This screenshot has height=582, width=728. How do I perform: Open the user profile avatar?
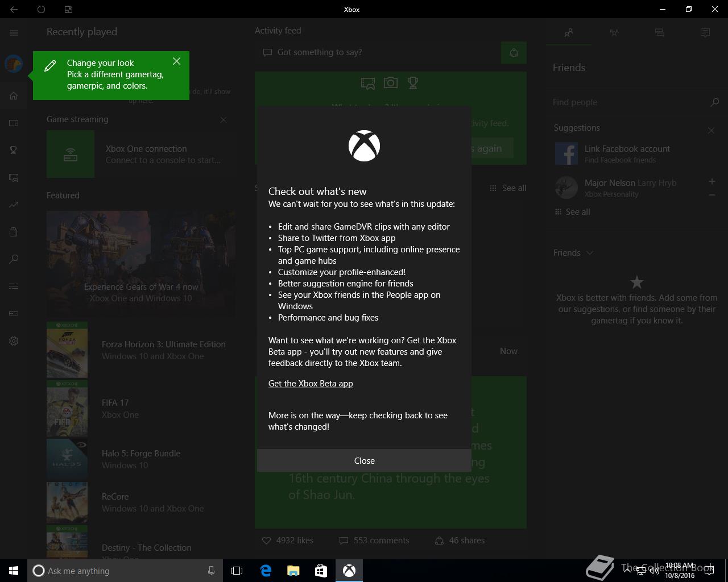point(14,64)
